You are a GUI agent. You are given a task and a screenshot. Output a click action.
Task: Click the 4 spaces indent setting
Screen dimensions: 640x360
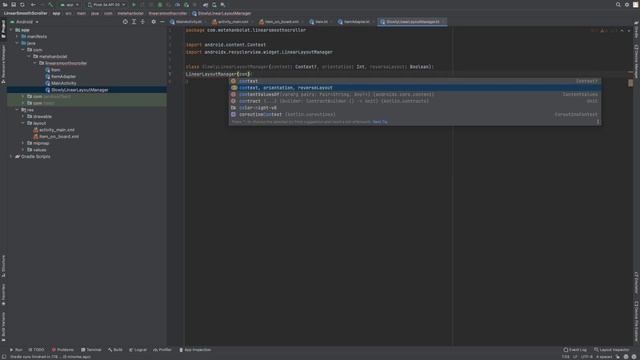coord(604,357)
